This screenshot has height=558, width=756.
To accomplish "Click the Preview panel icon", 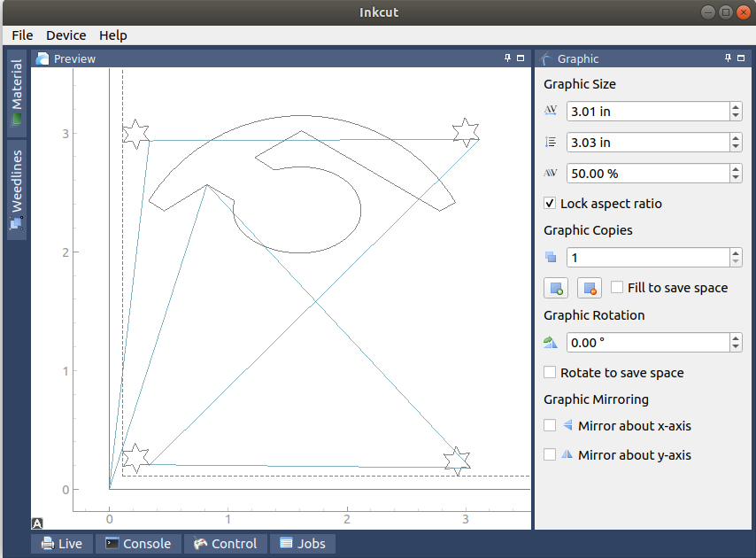I will click(42, 58).
